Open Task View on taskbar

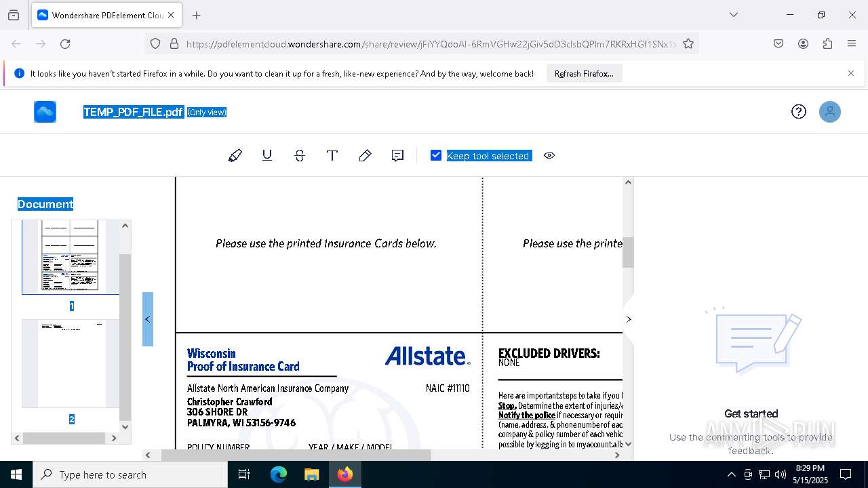[244, 474]
